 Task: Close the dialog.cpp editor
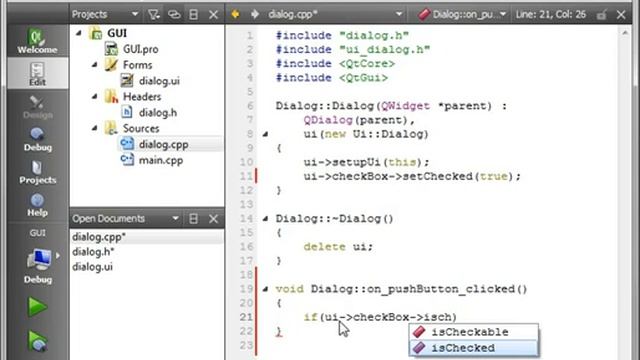621,15
